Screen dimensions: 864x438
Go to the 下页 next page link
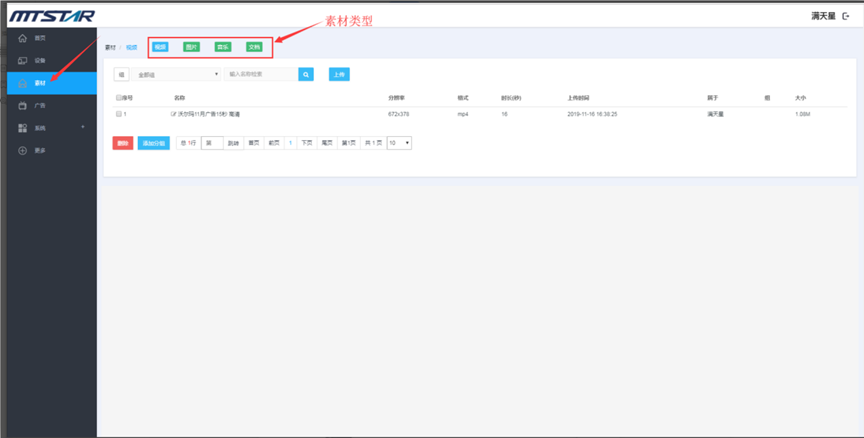click(306, 143)
